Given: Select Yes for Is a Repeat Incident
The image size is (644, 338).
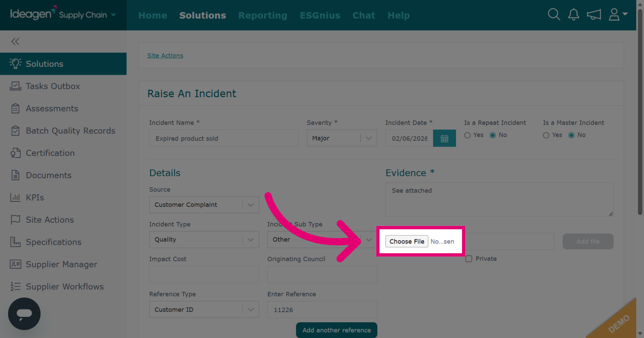Looking at the screenshot, I should tap(467, 135).
